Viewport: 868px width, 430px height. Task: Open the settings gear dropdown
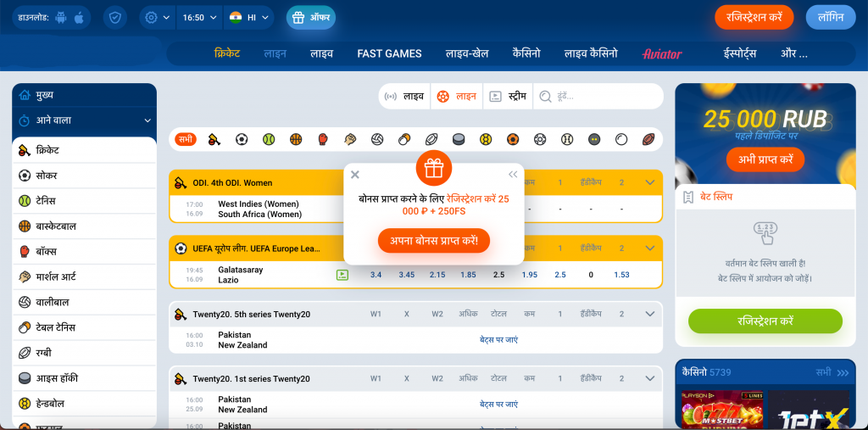156,17
